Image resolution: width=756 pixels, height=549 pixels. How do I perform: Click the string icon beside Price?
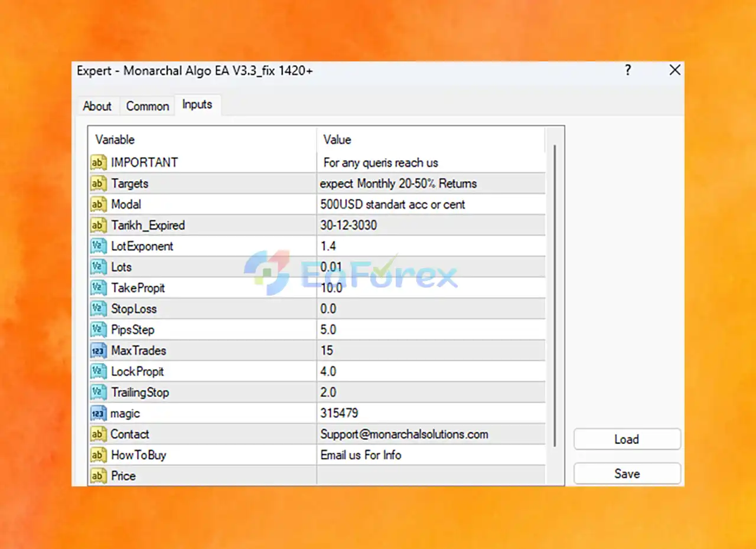[x=98, y=476]
